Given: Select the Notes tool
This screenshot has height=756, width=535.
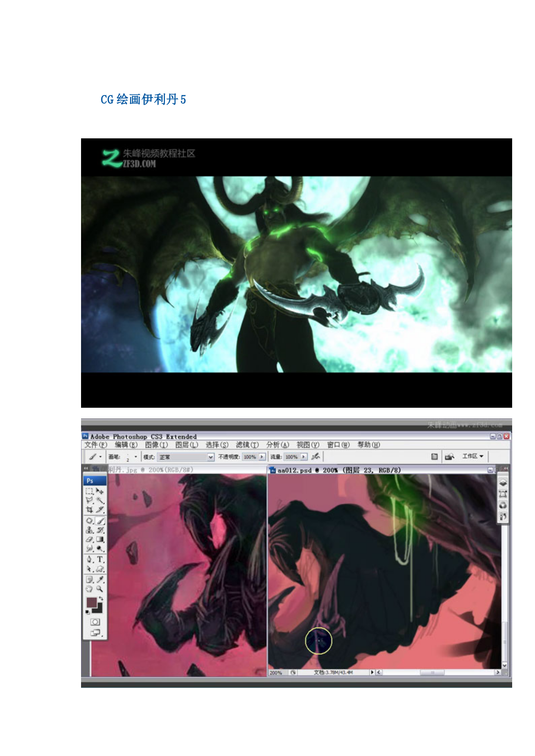Looking at the screenshot, I should (89, 580).
